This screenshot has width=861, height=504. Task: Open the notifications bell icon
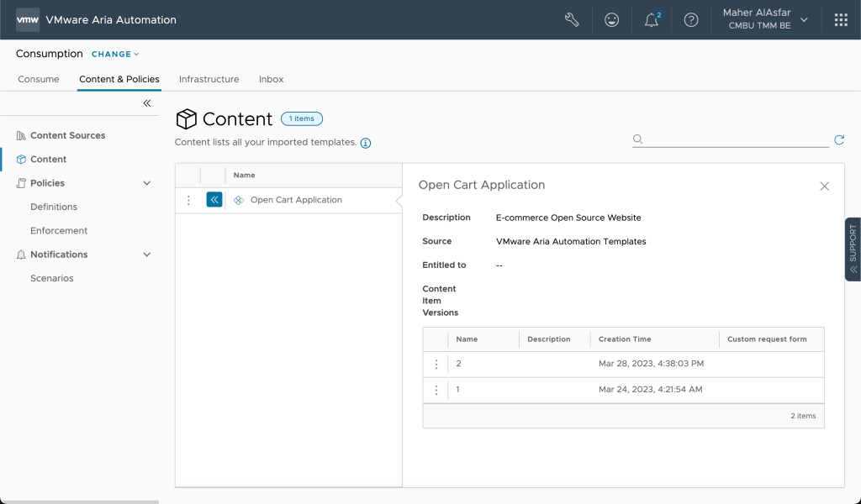coord(652,20)
